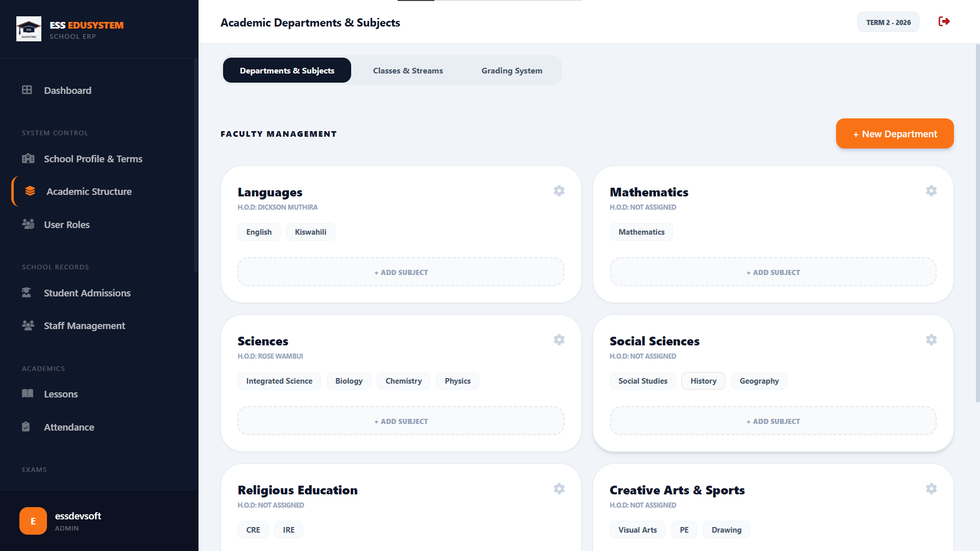
Task: Select the IRE subject chip
Action: [288, 530]
